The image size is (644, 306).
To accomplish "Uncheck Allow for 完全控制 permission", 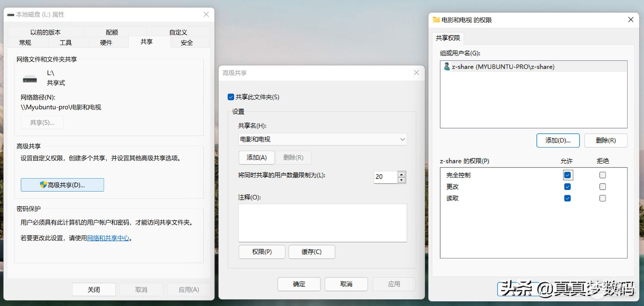I will pyautogui.click(x=567, y=175).
